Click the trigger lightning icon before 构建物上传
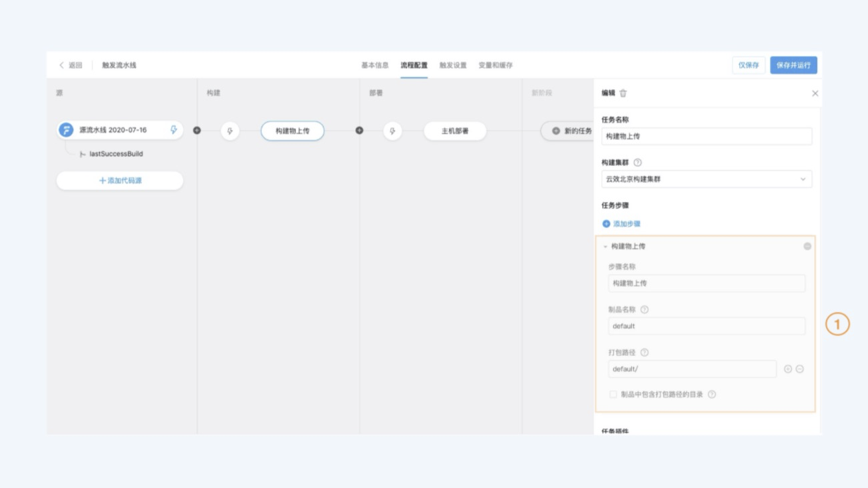 pos(230,131)
